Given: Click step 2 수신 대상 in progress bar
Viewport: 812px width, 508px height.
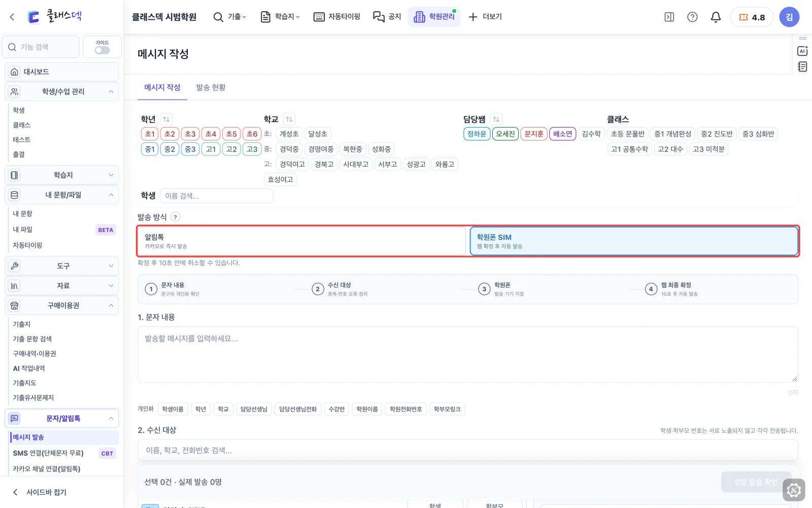Looking at the screenshot, I should [x=340, y=289].
